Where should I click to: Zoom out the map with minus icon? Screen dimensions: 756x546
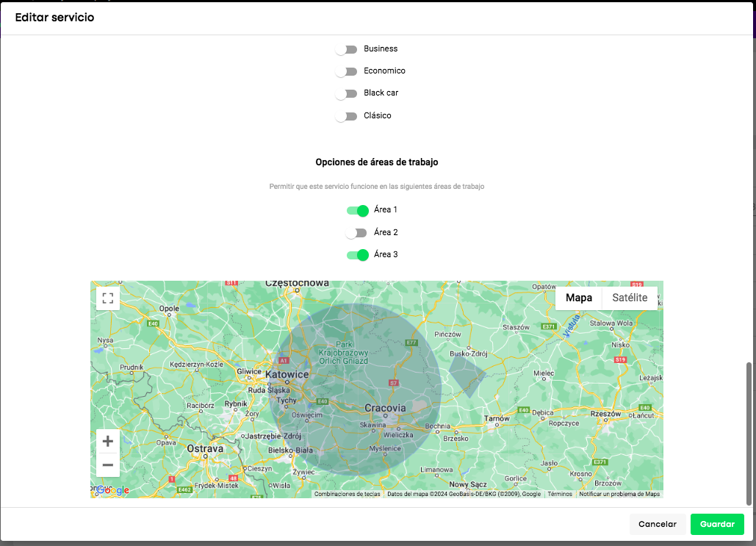[107, 465]
